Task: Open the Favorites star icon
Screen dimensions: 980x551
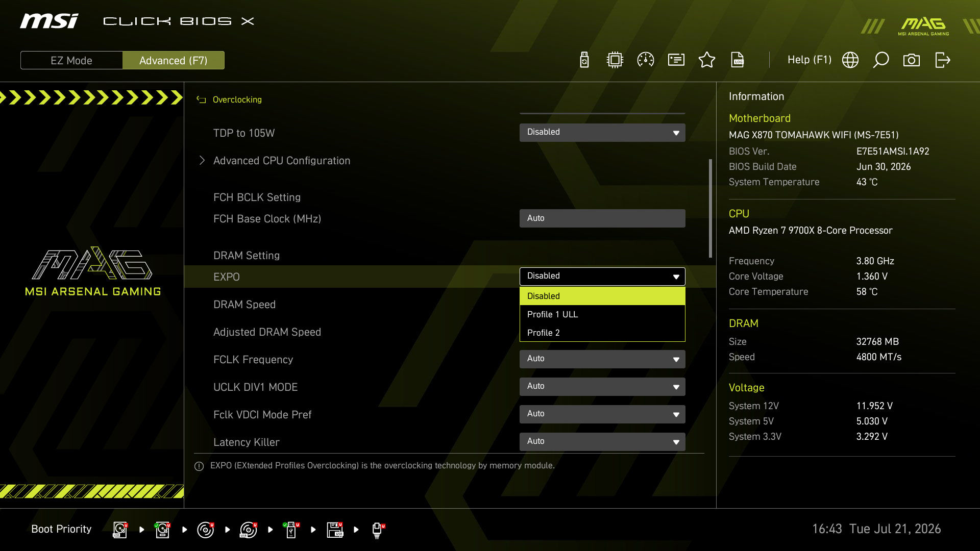Action: tap(707, 60)
